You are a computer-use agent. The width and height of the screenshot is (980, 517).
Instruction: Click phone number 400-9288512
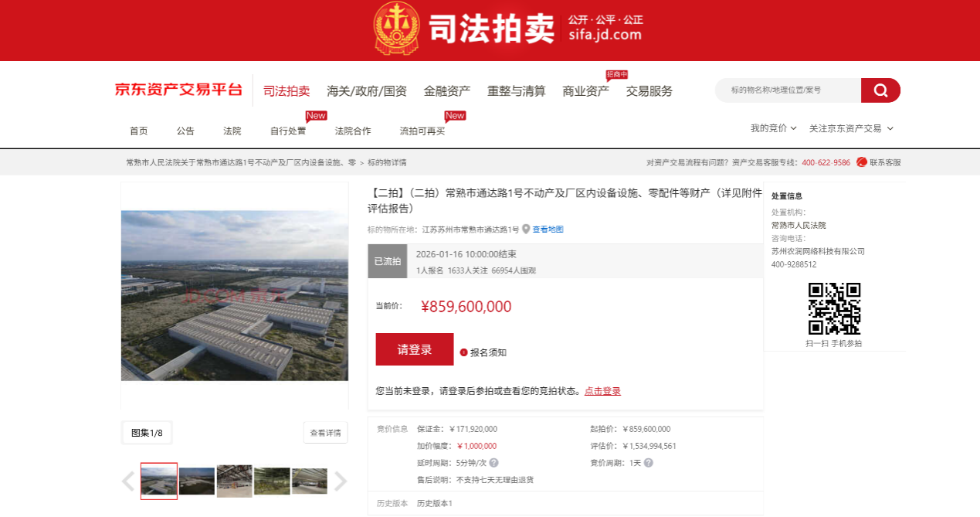pos(794,264)
